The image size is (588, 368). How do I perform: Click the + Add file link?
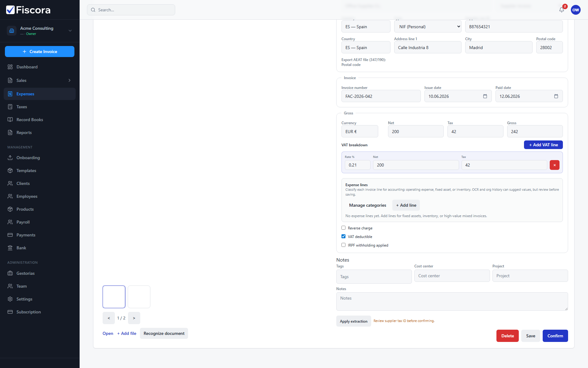pyautogui.click(x=127, y=333)
